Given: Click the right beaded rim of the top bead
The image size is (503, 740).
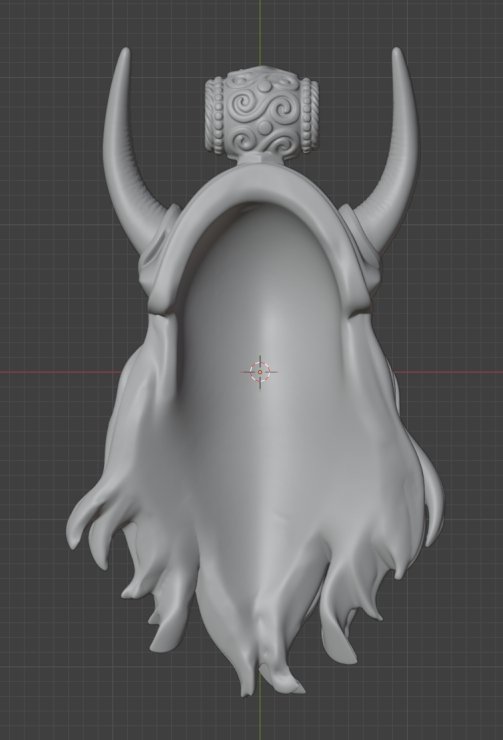Looking at the screenshot, I should pyautogui.click(x=308, y=116).
